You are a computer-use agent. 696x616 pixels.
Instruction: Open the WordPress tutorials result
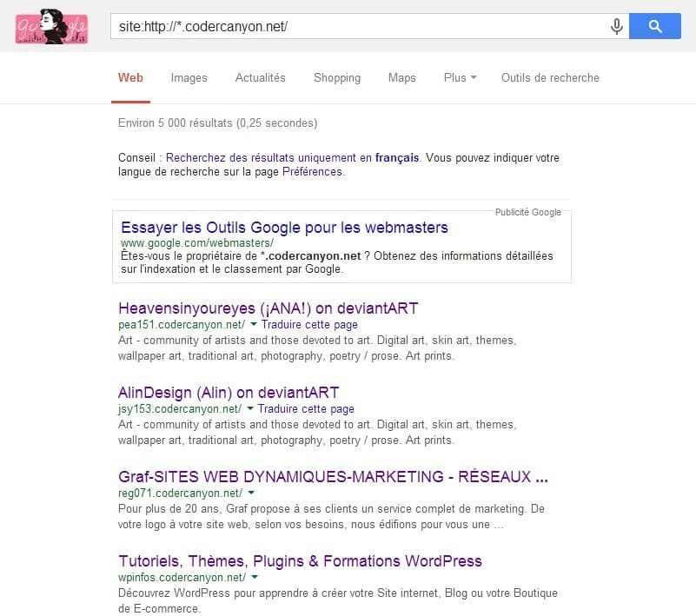(x=300, y=561)
